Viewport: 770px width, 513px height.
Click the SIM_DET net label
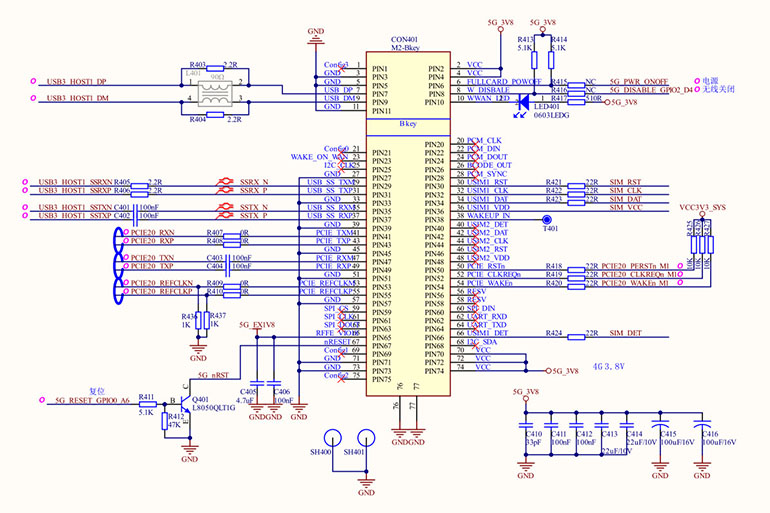tap(624, 332)
